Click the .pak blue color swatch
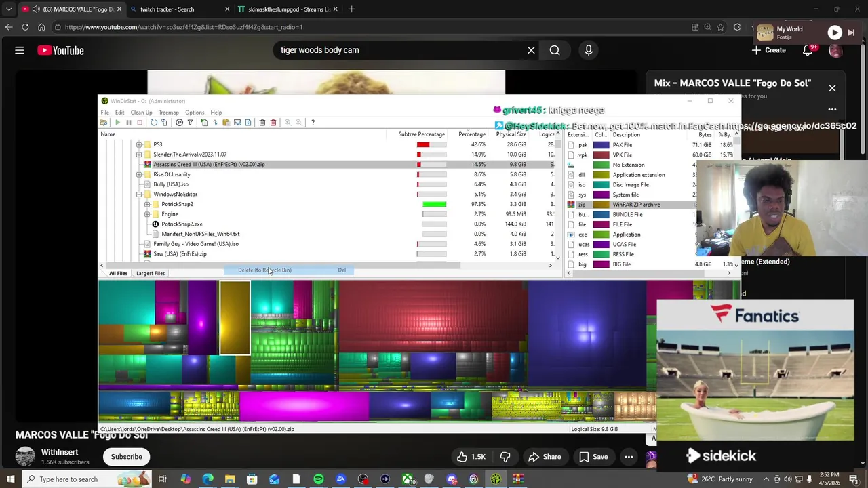 (601, 145)
